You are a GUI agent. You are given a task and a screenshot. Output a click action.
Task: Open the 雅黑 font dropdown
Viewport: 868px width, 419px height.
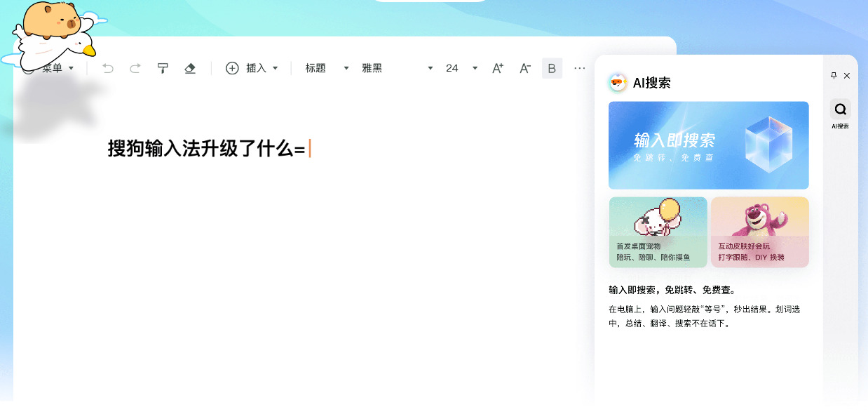(398, 68)
